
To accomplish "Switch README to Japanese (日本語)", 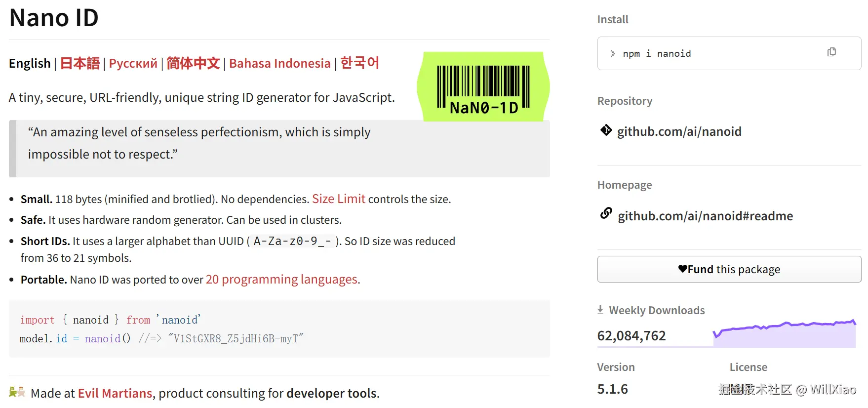I will point(80,63).
